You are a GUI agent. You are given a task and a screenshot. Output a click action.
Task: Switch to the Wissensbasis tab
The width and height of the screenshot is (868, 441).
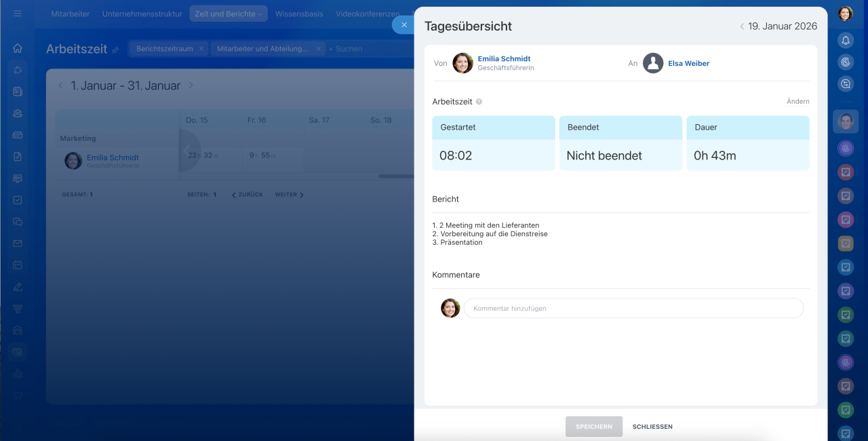[299, 14]
